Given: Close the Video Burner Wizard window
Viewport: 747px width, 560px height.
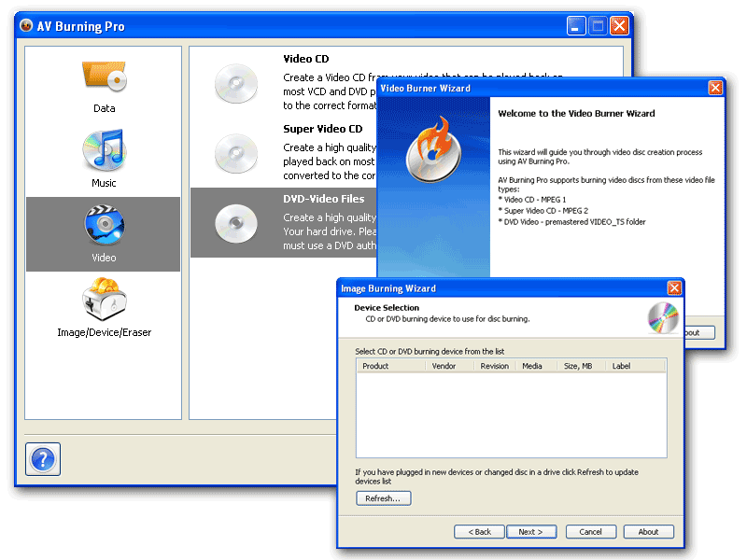Looking at the screenshot, I should [x=715, y=88].
